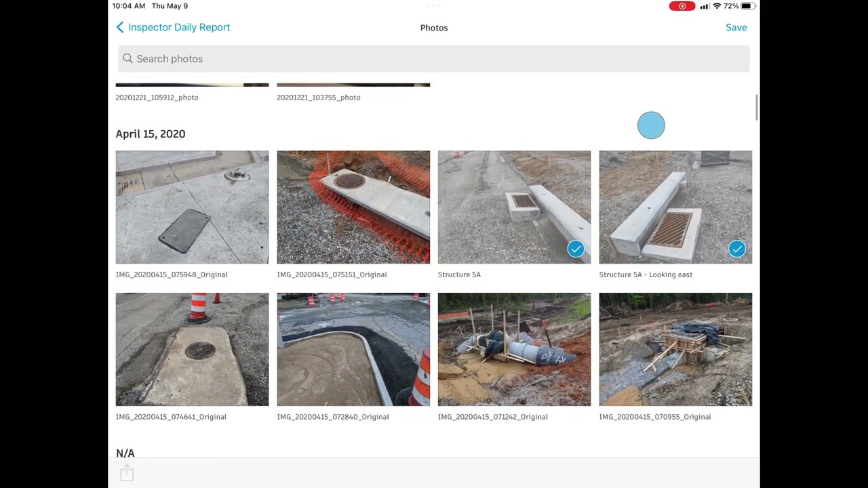
Task: Click the April 15, 2020 section header
Action: (150, 134)
